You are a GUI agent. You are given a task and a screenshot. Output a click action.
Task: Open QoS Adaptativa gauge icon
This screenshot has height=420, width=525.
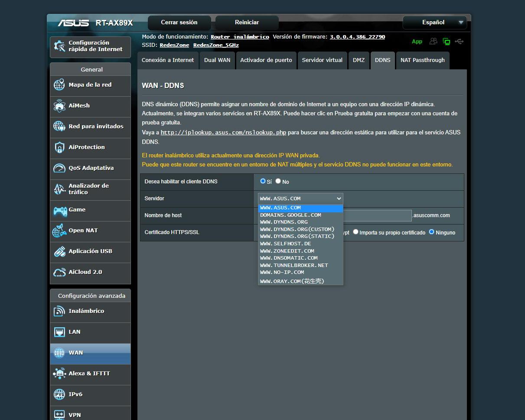(x=59, y=168)
